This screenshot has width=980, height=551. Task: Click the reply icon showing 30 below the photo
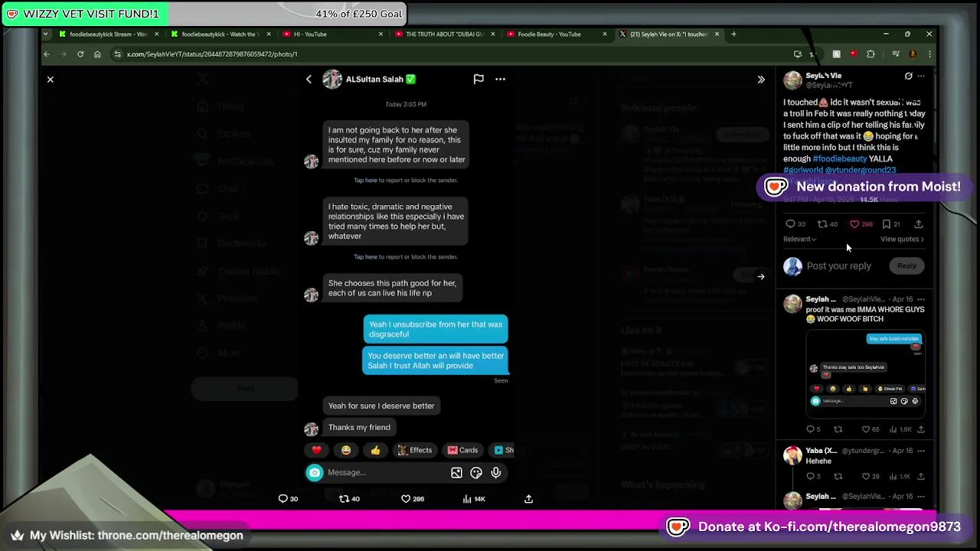[x=288, y=499]
